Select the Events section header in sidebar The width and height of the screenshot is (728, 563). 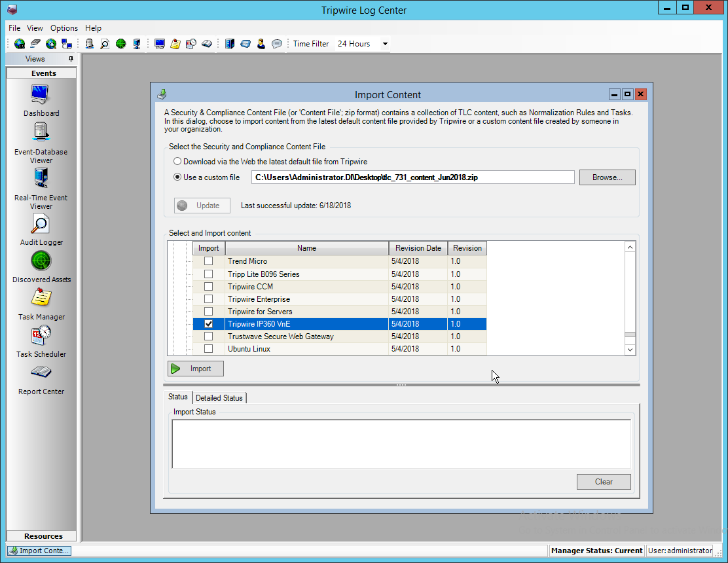[x=41, y=73]
